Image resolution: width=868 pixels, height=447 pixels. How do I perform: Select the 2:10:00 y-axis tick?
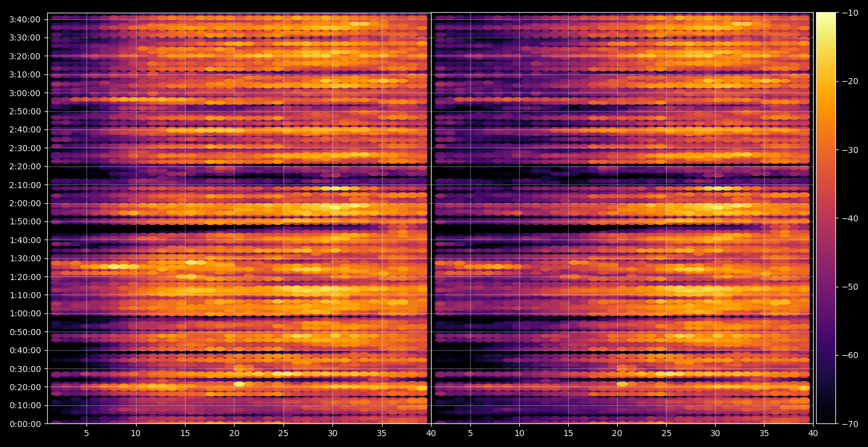[x=25, y=184]
